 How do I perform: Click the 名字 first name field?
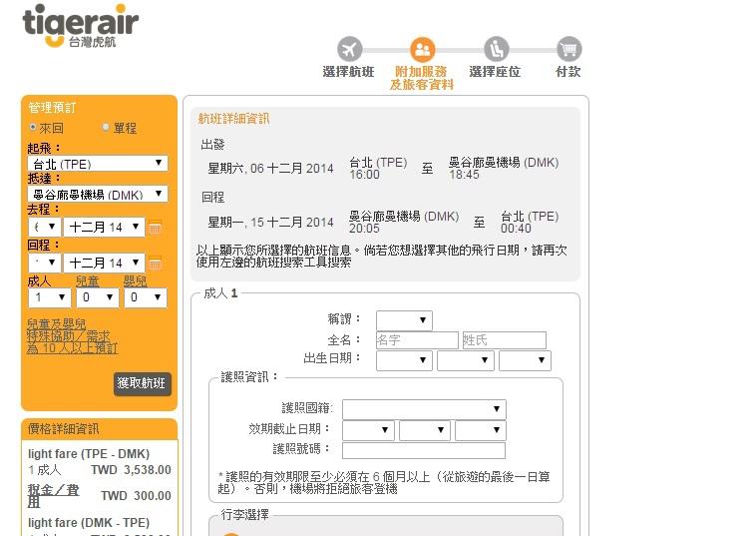point(417,340)
